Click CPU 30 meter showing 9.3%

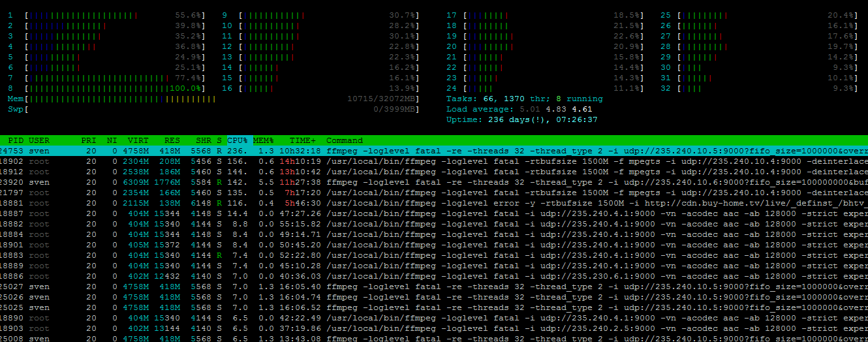click(x=758, y=67)
